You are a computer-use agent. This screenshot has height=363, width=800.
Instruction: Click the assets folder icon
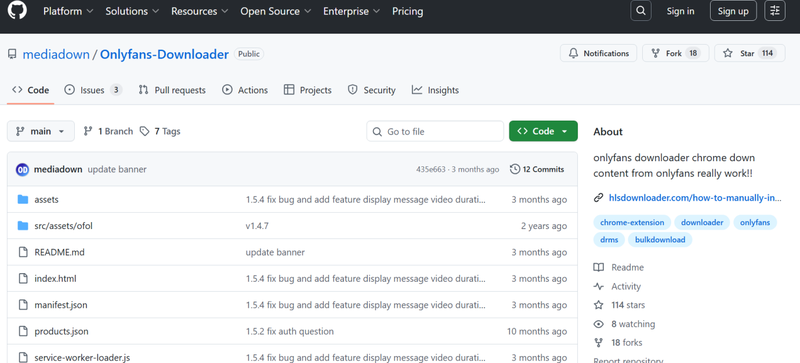coord(22,199)
